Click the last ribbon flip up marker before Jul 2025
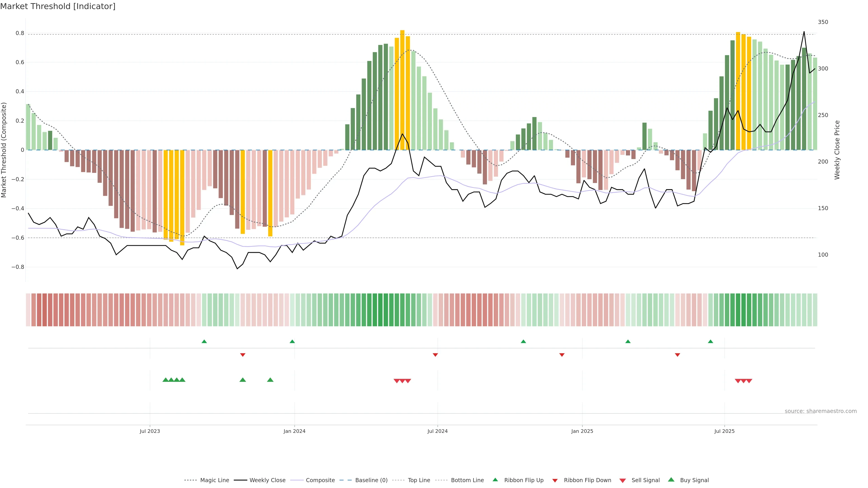Screen dimensions: 868x488 [x=710, y=342]
